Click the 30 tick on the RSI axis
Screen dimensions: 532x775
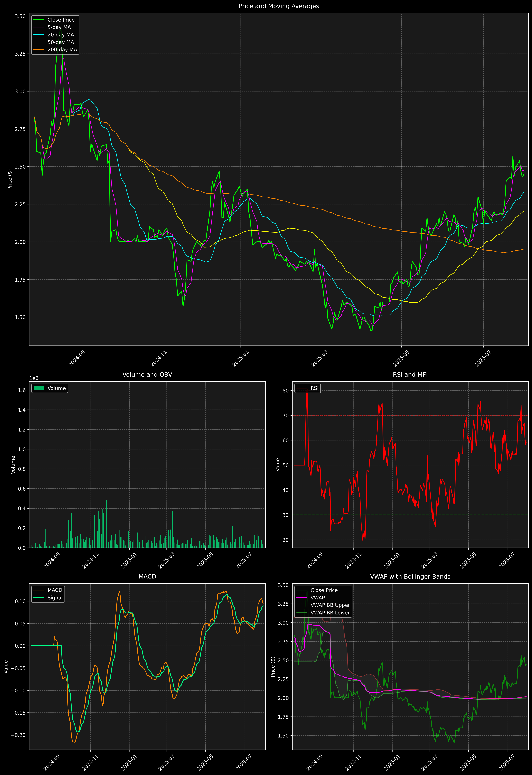[x=286, y=515]
